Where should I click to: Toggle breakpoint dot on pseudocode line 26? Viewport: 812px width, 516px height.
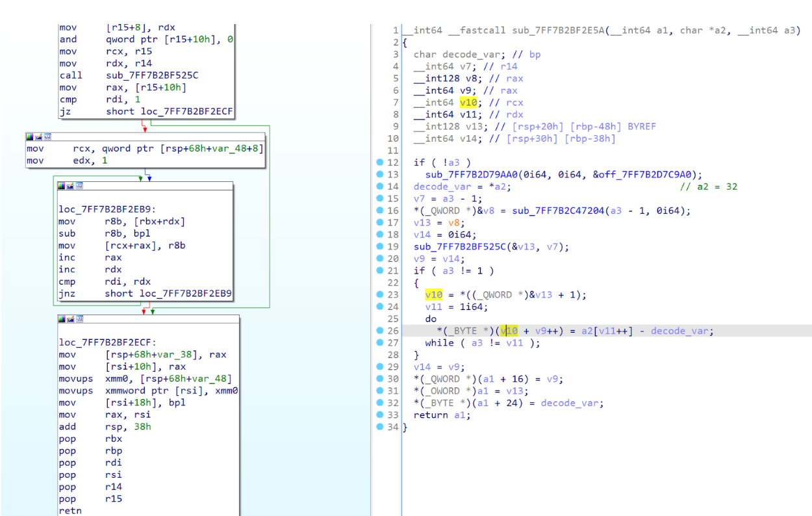379,331
